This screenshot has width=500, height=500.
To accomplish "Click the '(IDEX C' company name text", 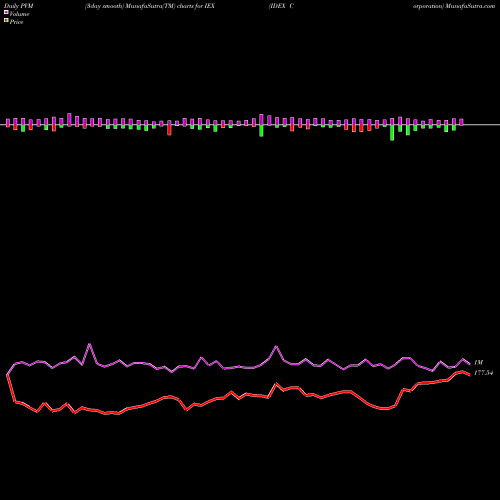I will click(281, 6).
